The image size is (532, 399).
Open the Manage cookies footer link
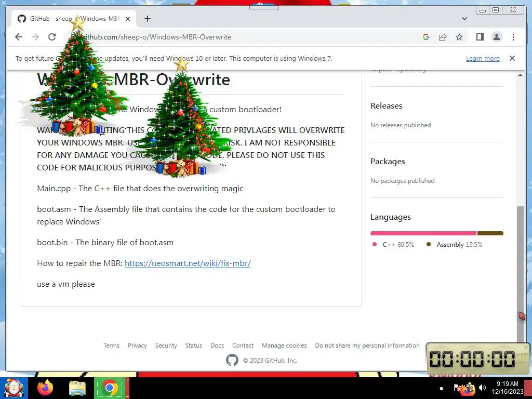[284, 345]
